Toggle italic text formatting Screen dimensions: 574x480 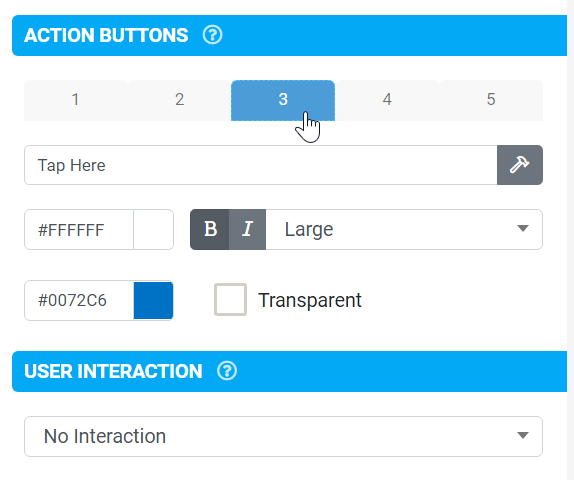[247, 230]
